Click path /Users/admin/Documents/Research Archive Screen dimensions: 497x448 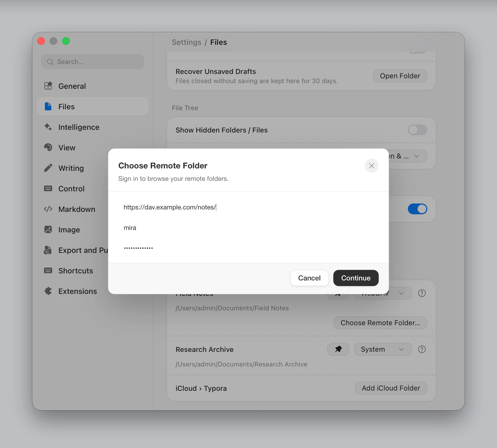click(241, 364)
